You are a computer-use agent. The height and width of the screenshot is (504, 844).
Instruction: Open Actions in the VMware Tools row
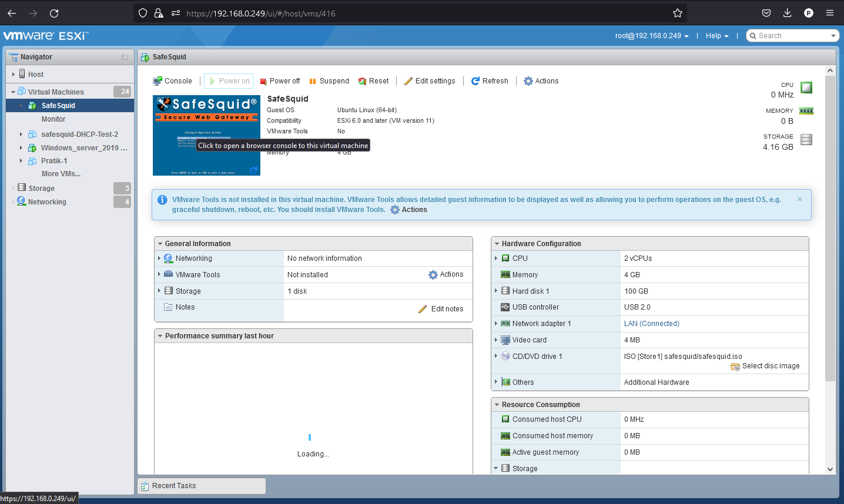[446, 274]
